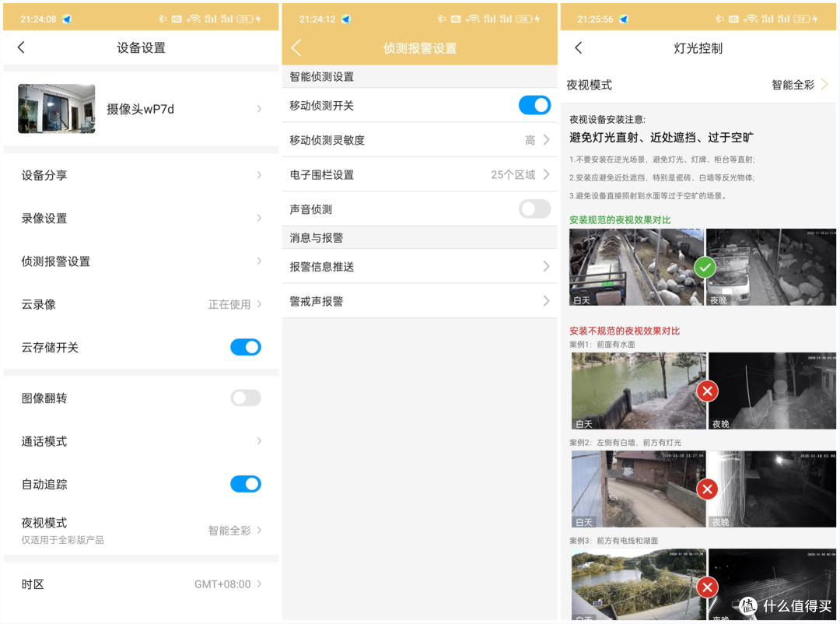Tap Bluetooth icon in the 21:24:08 status bar
Screen dimensions: 840x624
(x=163, y=19)
